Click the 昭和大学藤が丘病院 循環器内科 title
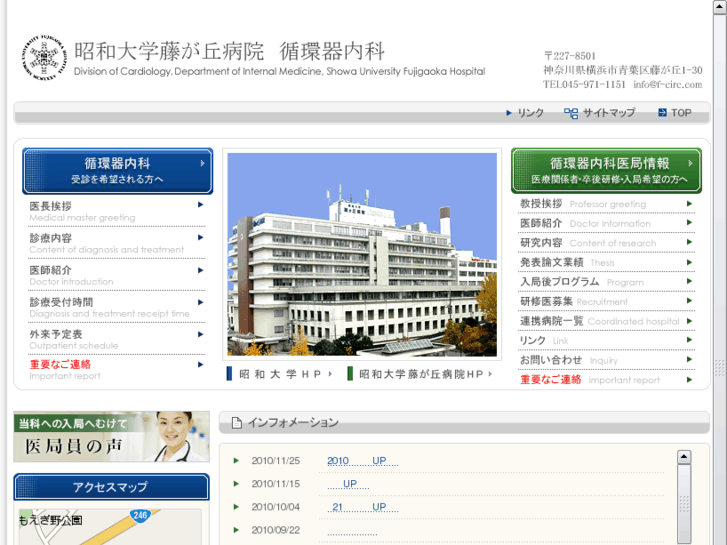This screenshot has width=727, height=545. (230, 51)
